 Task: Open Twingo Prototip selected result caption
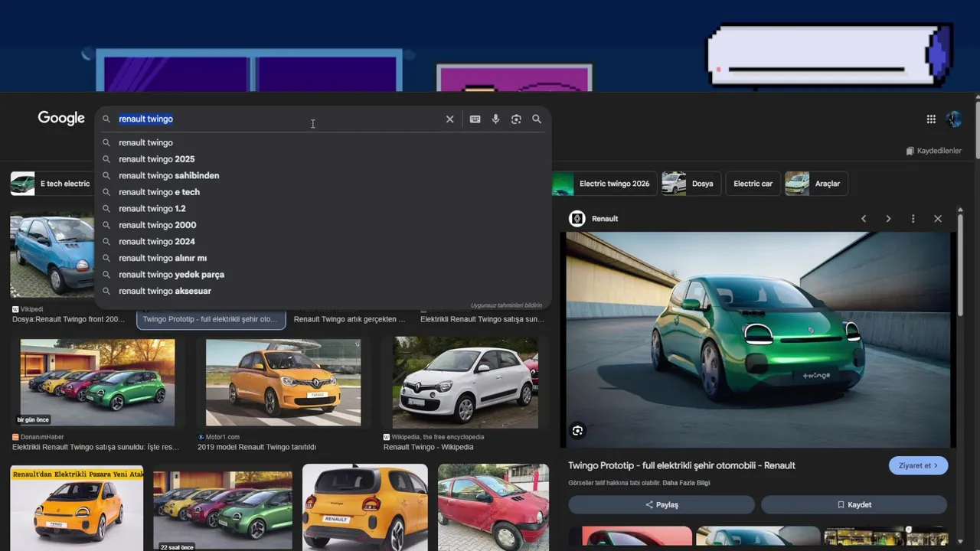pos(211,319)
